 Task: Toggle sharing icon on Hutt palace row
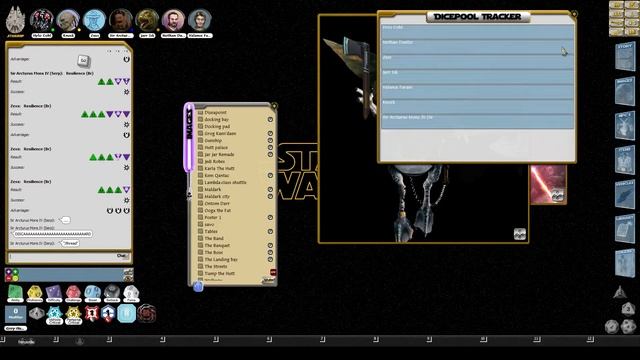pos(270,147)
